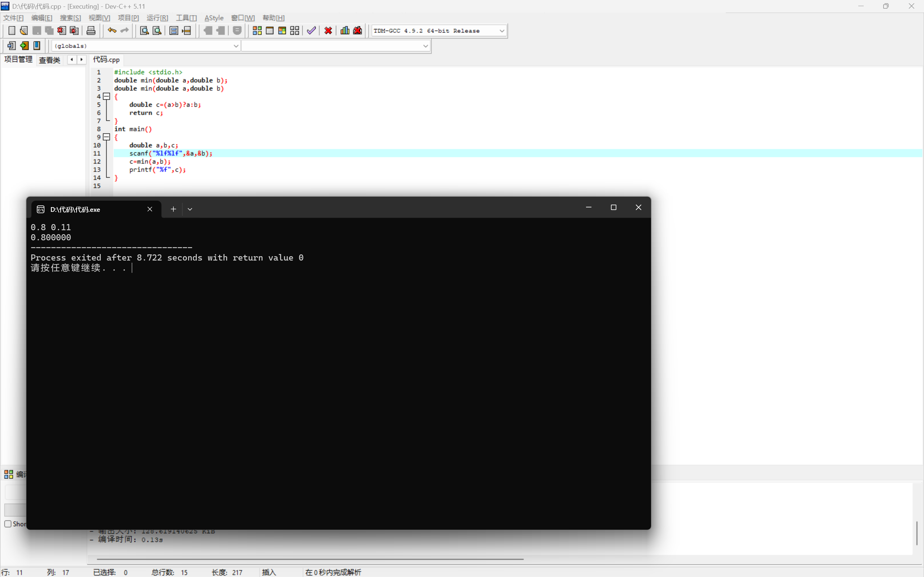Click the Open file toolbar icon

click(x=24, y=31)
